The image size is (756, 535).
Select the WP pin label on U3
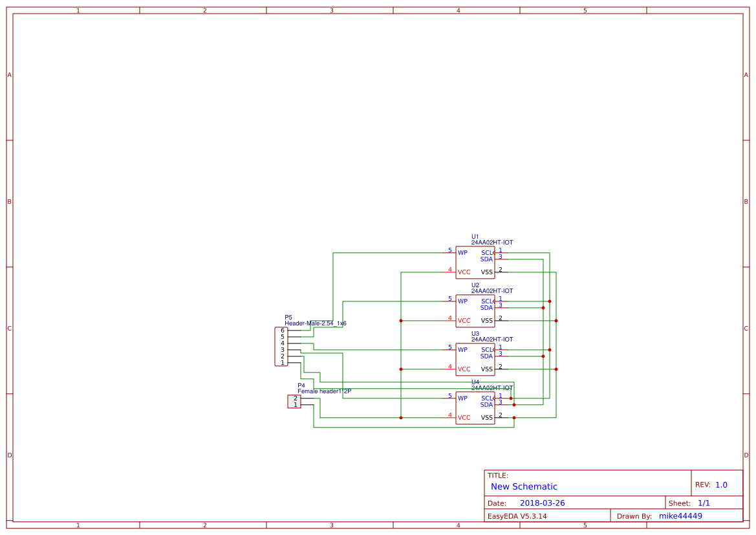pyautogui.click(x=462, y=350)
